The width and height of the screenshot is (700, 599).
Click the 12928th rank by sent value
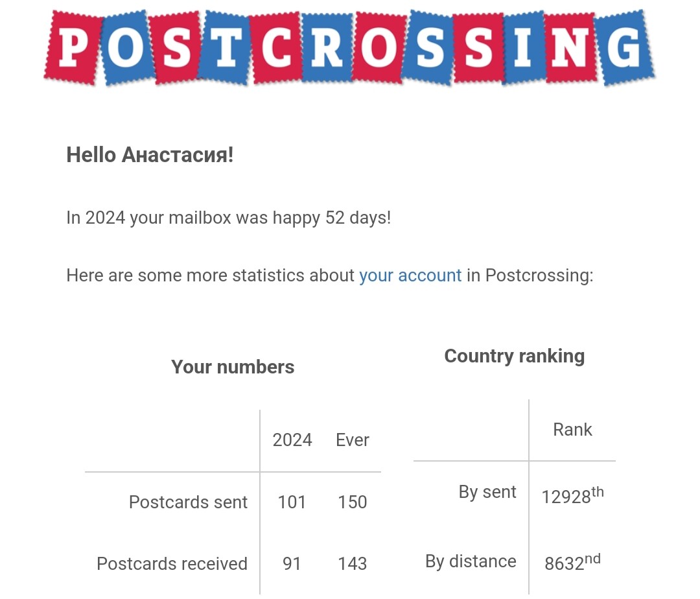(572, 495)
